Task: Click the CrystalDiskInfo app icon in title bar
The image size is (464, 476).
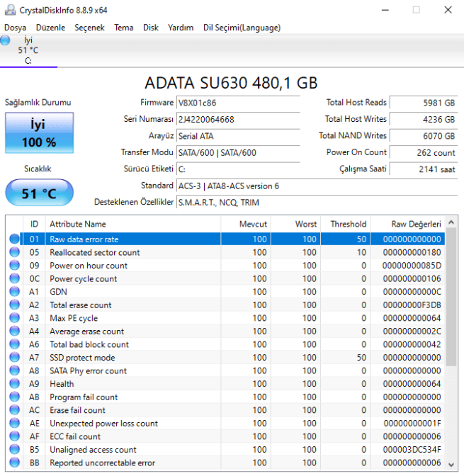Action: click(x=10, y=10)
